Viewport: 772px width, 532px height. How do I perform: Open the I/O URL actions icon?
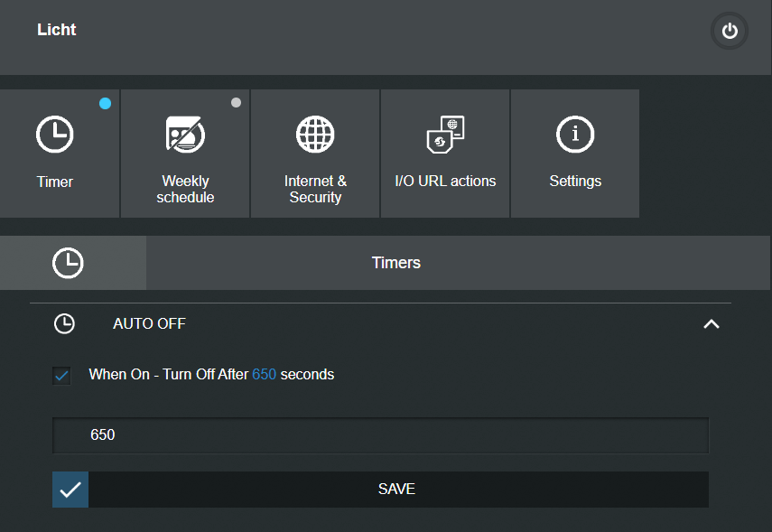[445, 135]
